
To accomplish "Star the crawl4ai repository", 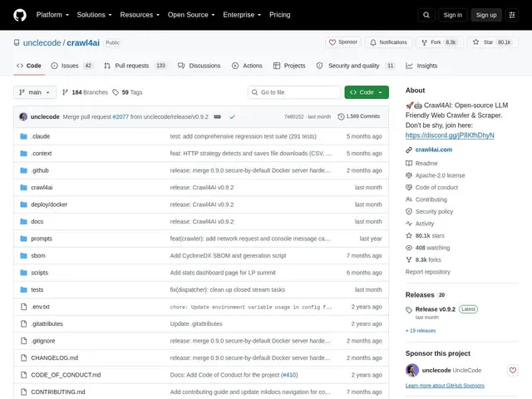I will [x=493, y=42].
